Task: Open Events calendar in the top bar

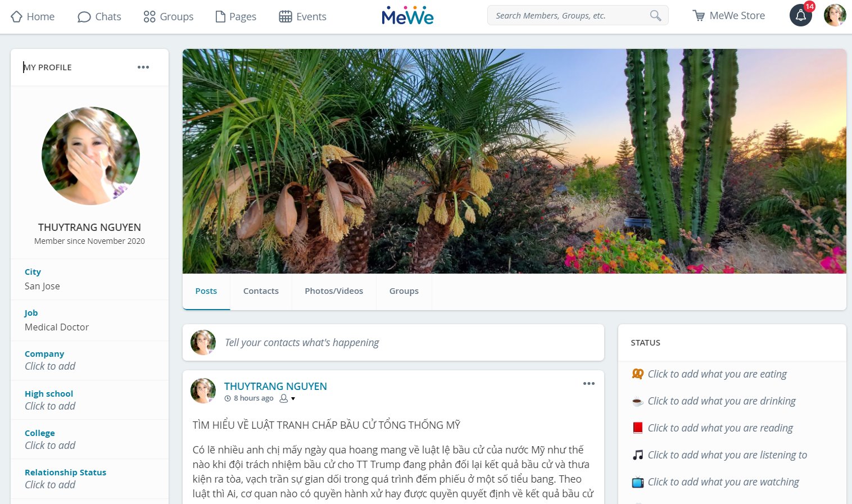Action: (303, 17)
